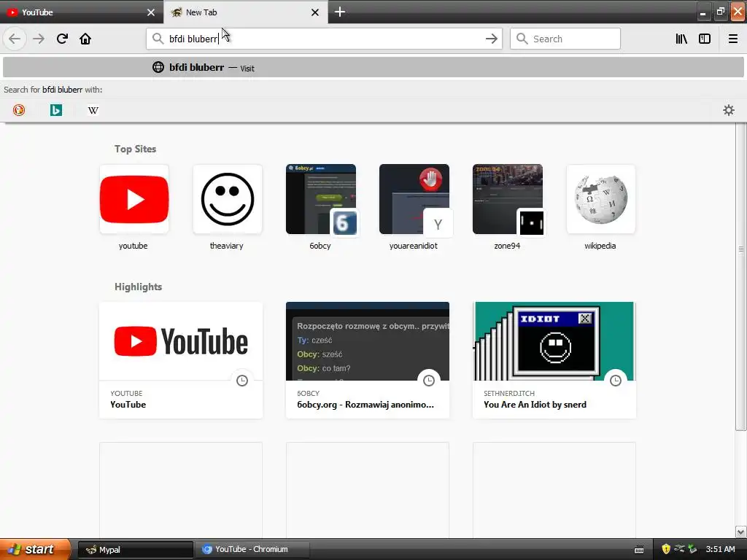Close the YouTube tab
This screenshot has height=560, width=747.
[x=151, y=12]
